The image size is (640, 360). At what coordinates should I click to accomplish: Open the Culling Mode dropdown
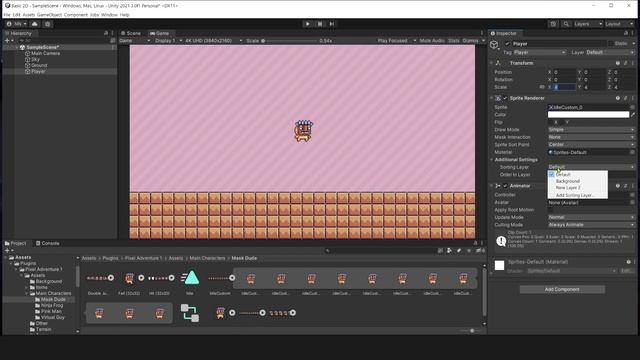[x=591, y=225]
